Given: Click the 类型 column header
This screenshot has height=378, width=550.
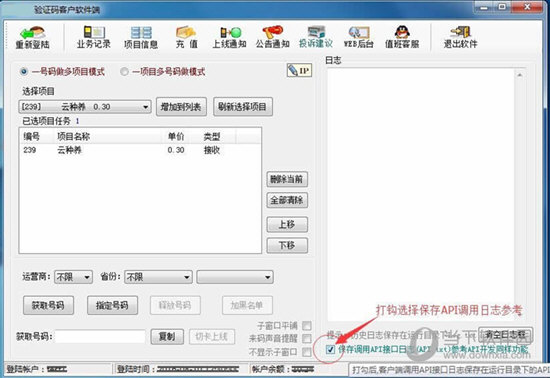Looking at the screenshot, I should click(213, 136).
